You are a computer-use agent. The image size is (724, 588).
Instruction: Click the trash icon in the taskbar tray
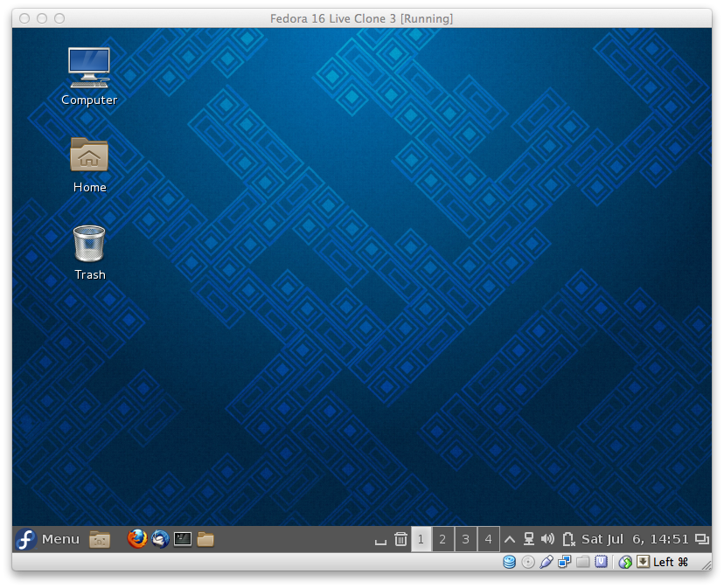point(400,539)
